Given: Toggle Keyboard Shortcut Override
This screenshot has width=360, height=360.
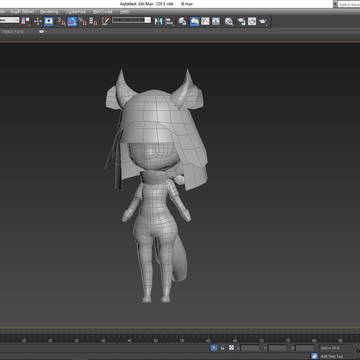Looking at the screenshot, I should 49,21.
